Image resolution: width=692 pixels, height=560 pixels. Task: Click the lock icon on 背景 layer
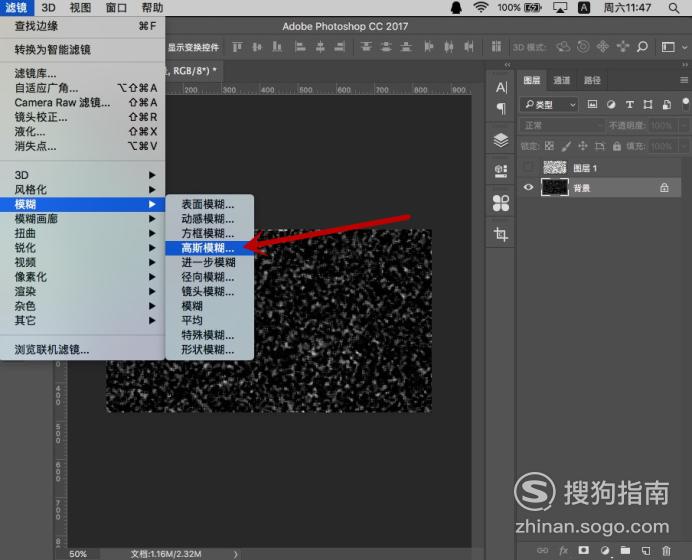(664, 188)
